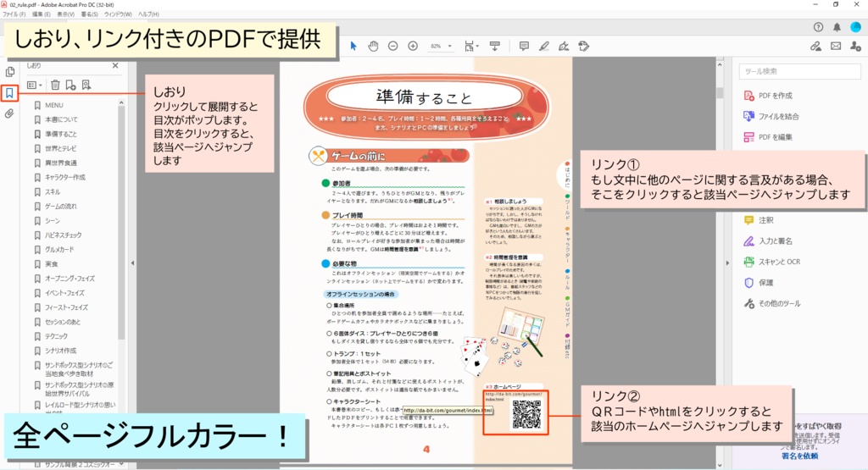The width and height of the screenshot is (868, 470).
Task: Activate the Hand pan tool
Action: coord(373,47)
